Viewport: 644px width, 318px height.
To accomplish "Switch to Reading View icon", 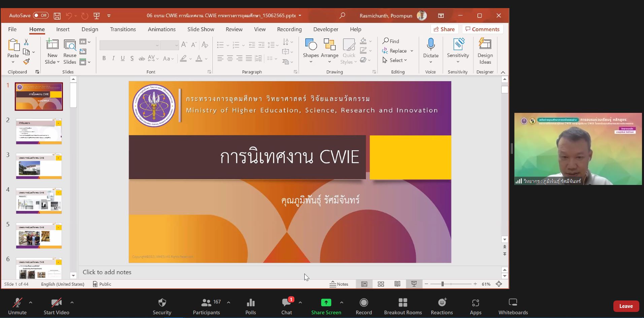I will [x=397, y=284].
